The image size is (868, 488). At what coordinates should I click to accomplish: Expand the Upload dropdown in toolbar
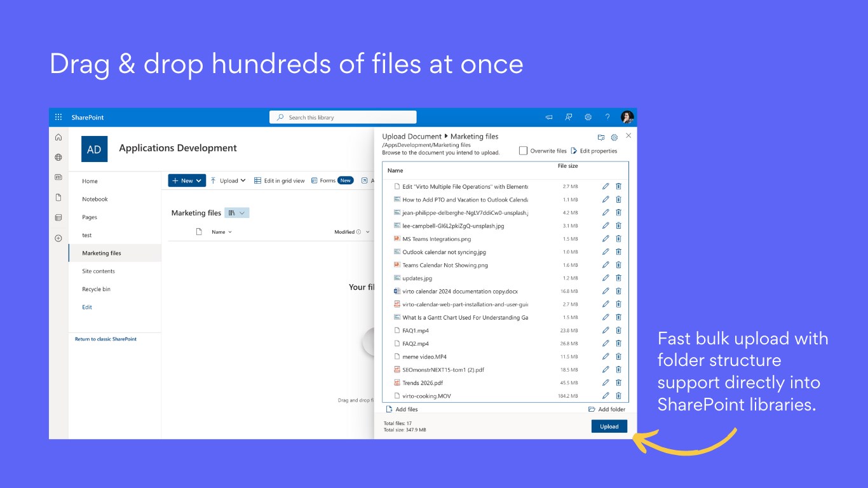(x=228, y=181)
